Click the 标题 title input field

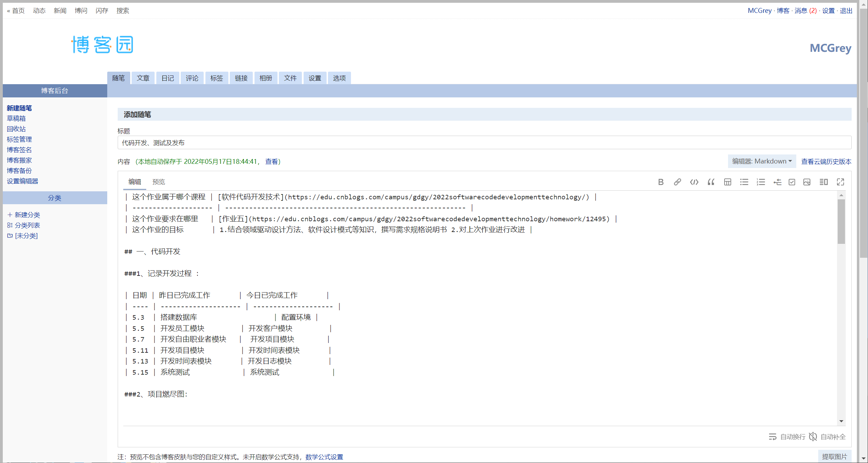(484, 143)
